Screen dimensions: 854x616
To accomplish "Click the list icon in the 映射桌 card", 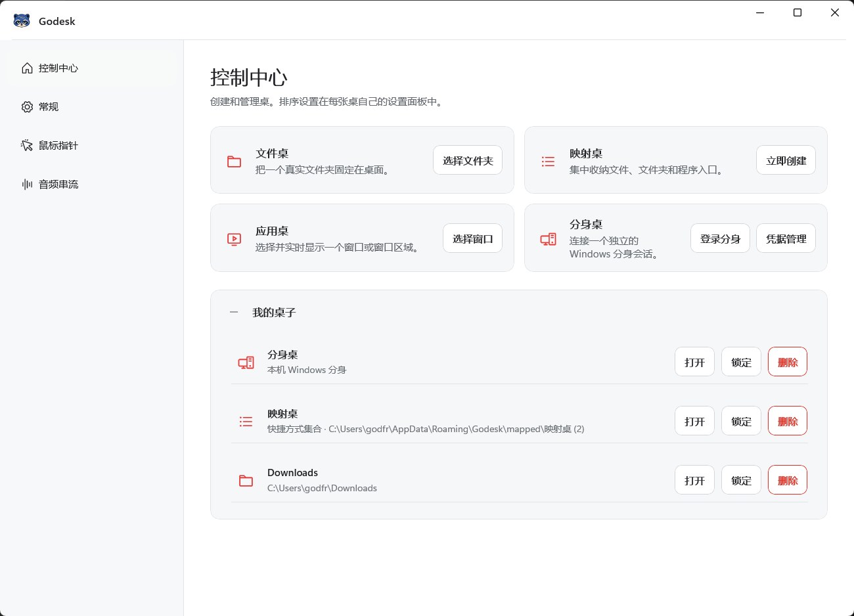I will pyautogui.click(x=548, y=161).
